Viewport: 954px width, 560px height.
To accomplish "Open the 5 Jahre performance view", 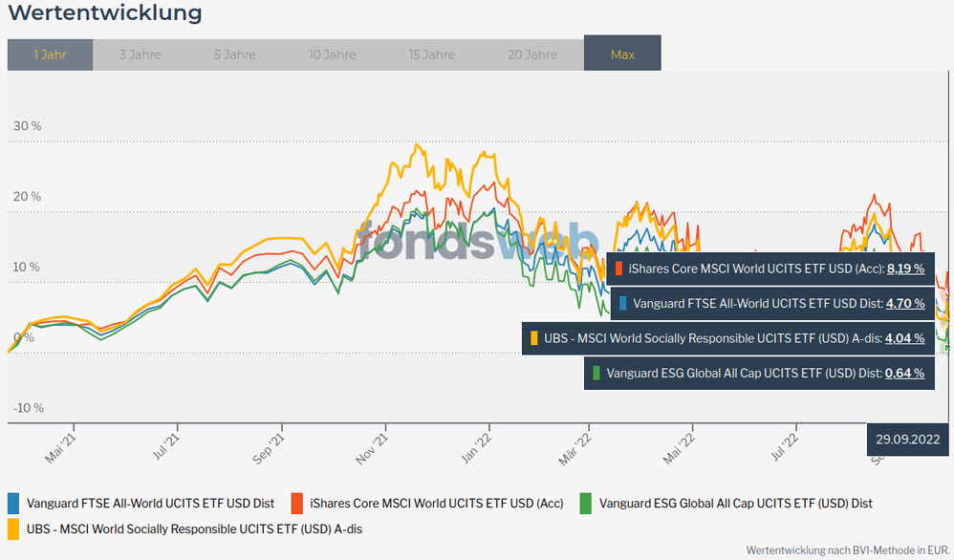I will coord(234,54).
